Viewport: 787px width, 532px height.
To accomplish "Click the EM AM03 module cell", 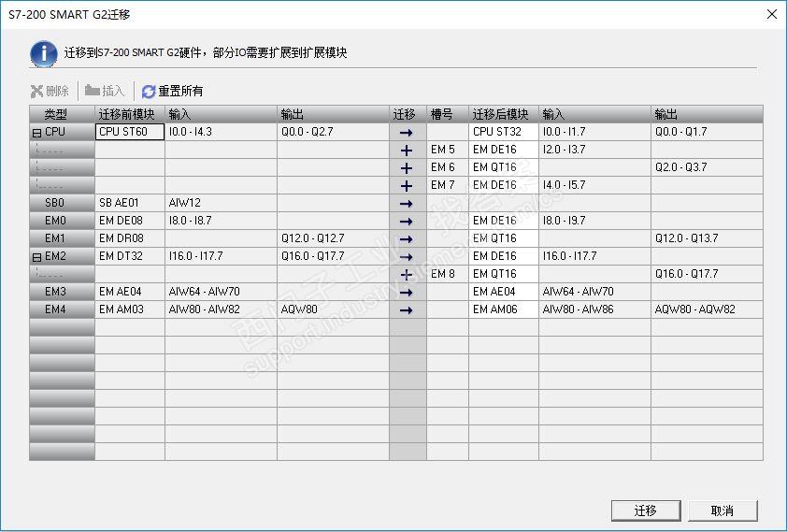I will coord(130,309).
